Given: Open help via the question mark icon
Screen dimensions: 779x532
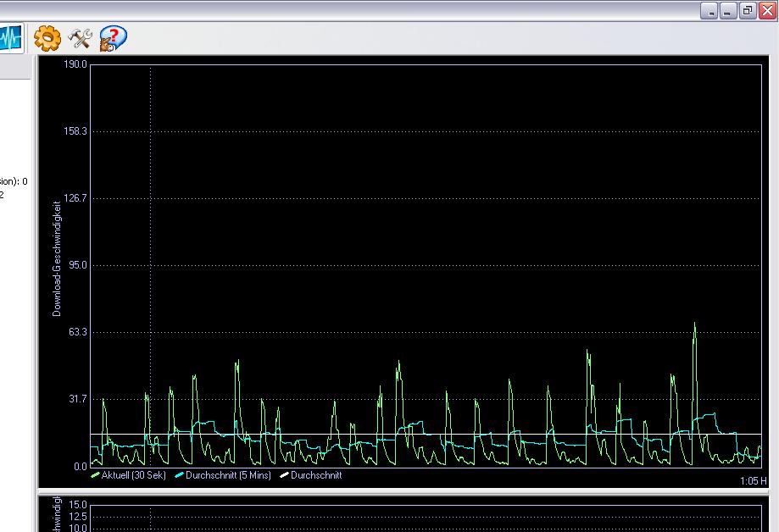Looking at the screenshot, I should coord(113,38).
